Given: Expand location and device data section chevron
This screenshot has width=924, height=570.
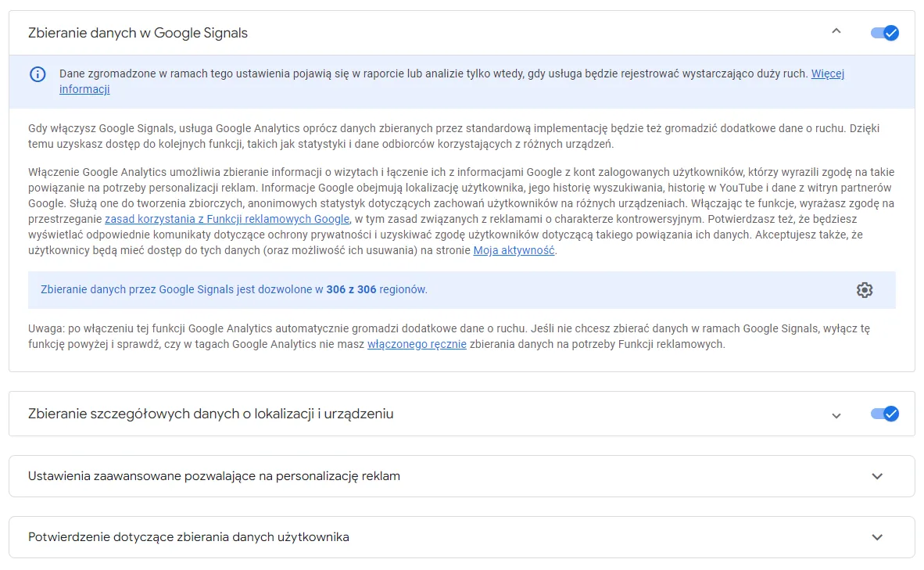Looking at the screenshot, I should pyautogui.click(x=836, y=415).
